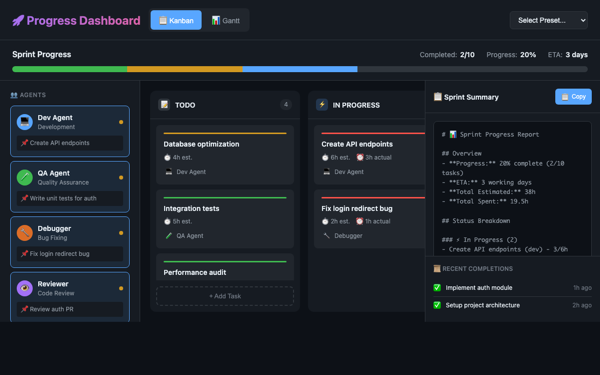Click Reviewer status dot
The height and width of the screenshot is (375, 600).
tap(121, 288)
